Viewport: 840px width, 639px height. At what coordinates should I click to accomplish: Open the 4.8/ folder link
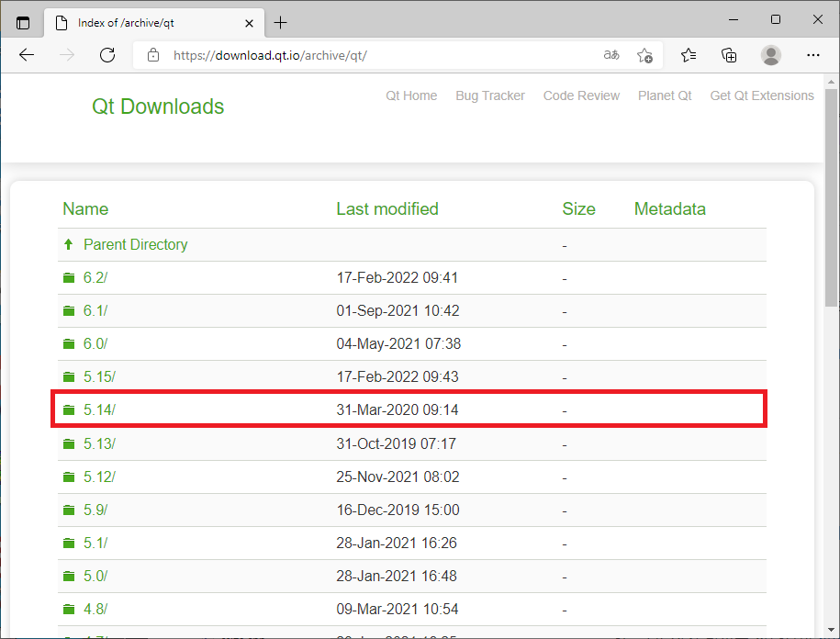coord(95,609)
